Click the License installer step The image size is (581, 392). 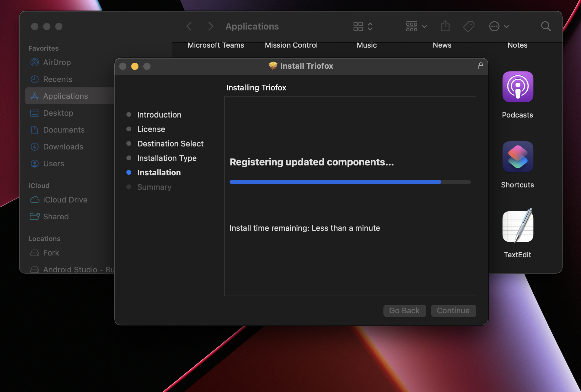pyautogui.click(x=151, y=129)
